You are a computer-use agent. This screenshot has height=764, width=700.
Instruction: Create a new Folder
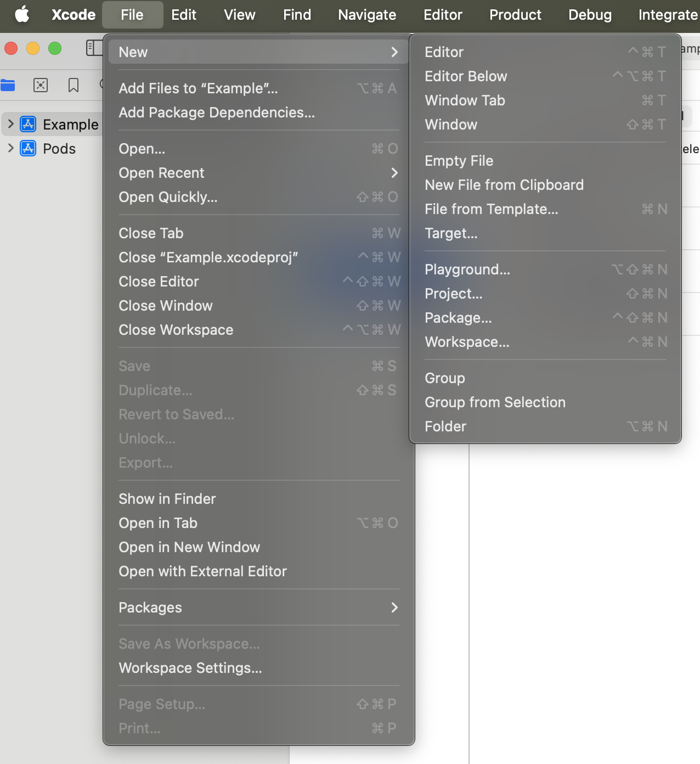[x=545, y=426]
